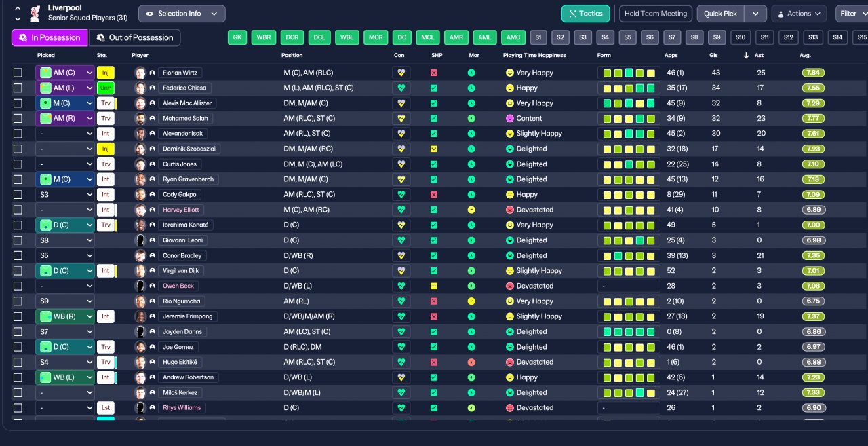Click Federico Chiesa's condition heart icon

click(401, 88)
